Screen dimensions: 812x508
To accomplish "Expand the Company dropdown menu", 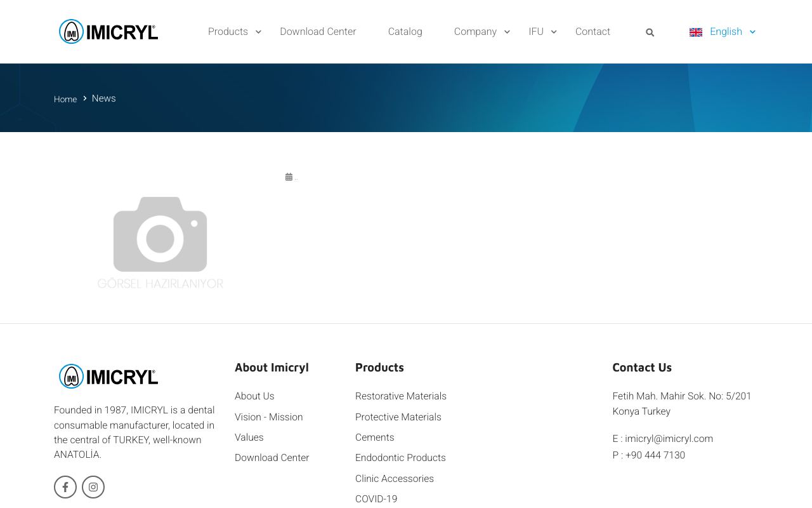I will pyautogui.click(x=481, y=32).
